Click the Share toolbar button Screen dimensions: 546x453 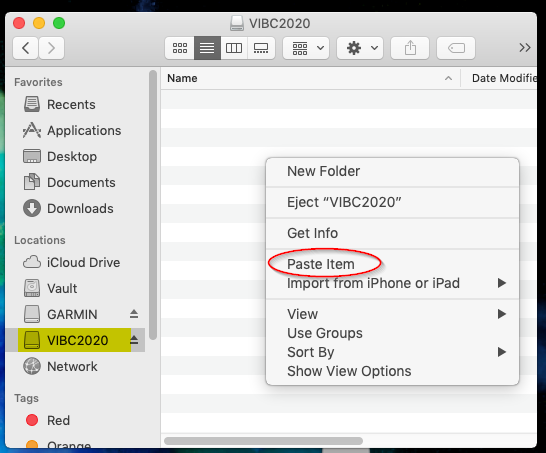tap(410, 48)
